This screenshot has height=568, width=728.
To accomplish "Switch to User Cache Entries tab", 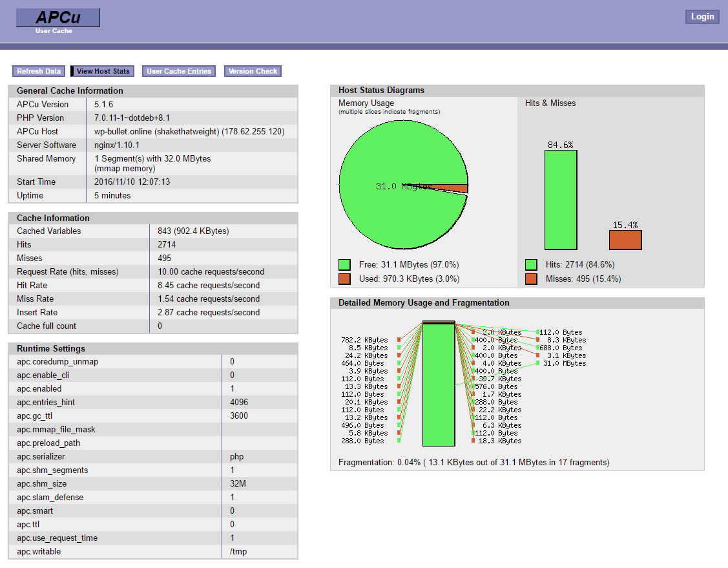I will tap(179, 71).
